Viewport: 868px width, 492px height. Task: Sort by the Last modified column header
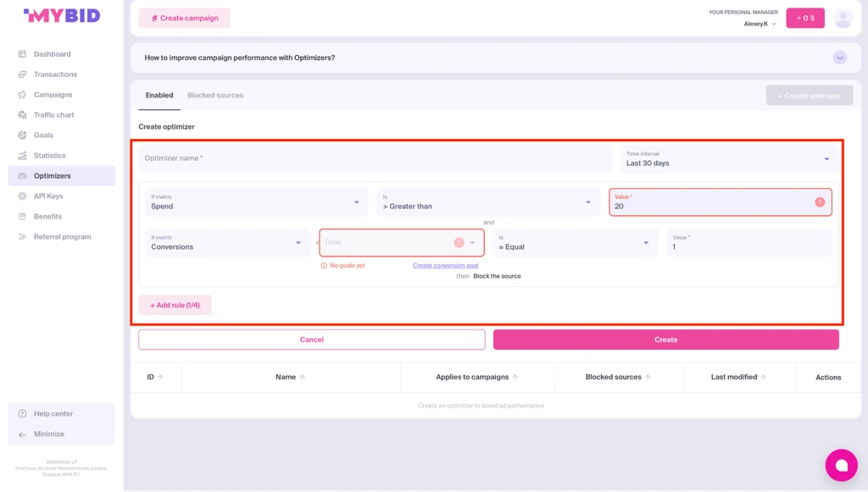click(738, 377)
